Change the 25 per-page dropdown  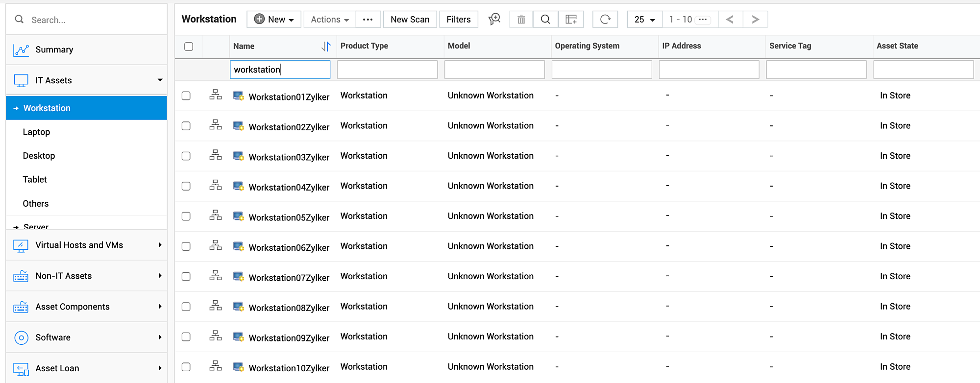(644, 20)
